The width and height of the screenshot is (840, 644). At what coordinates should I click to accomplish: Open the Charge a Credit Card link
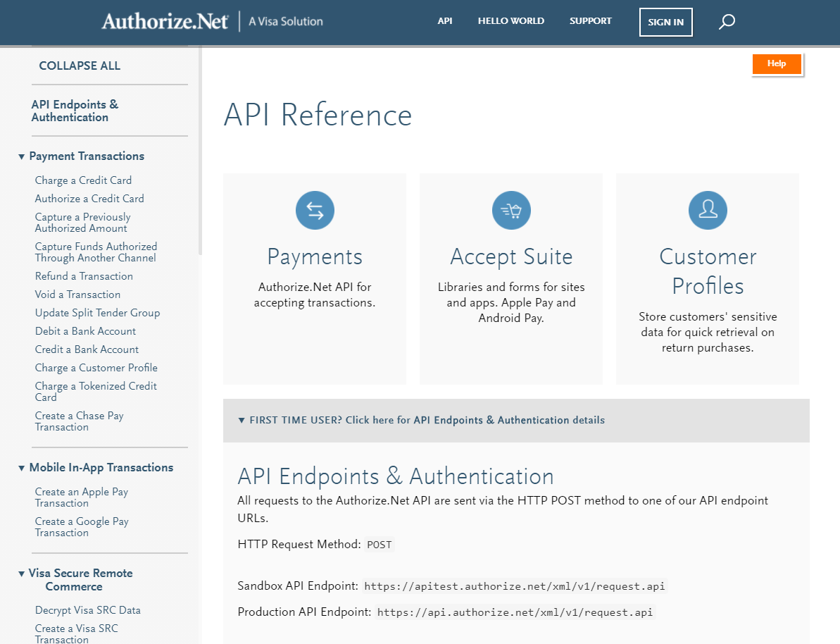[83, 180]
